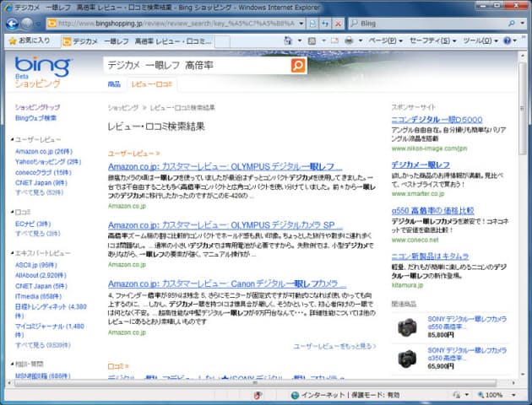The height and width of the screenshot is (405, 532).
Task: Click the Home icon in command bar
Action: [288, 40]
